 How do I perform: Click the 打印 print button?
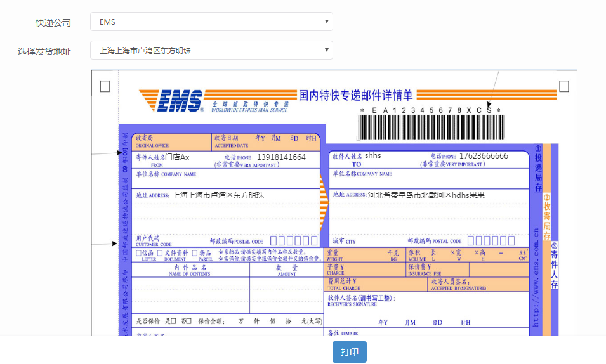[350, 352]
